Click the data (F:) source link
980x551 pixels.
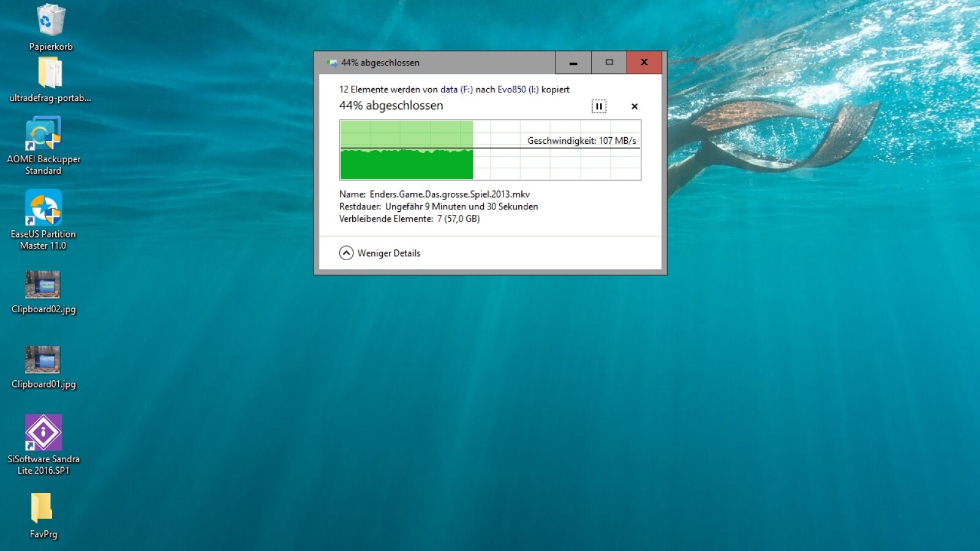click(x=456, y=89)
